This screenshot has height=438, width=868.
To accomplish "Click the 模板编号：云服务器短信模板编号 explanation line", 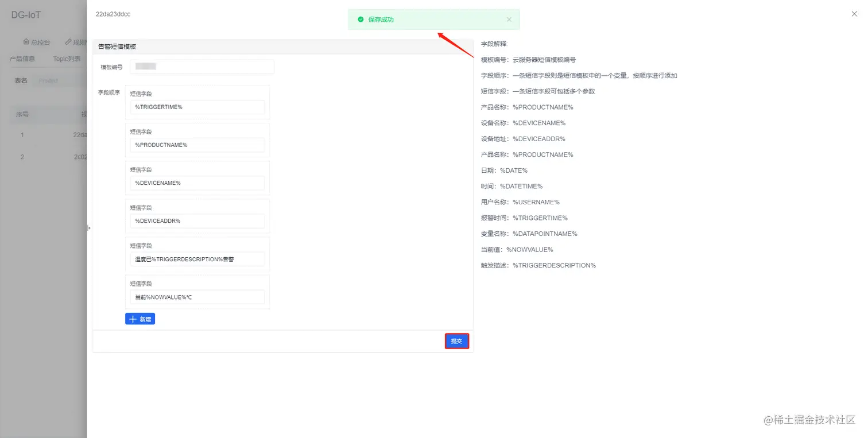I will (528, 60).
